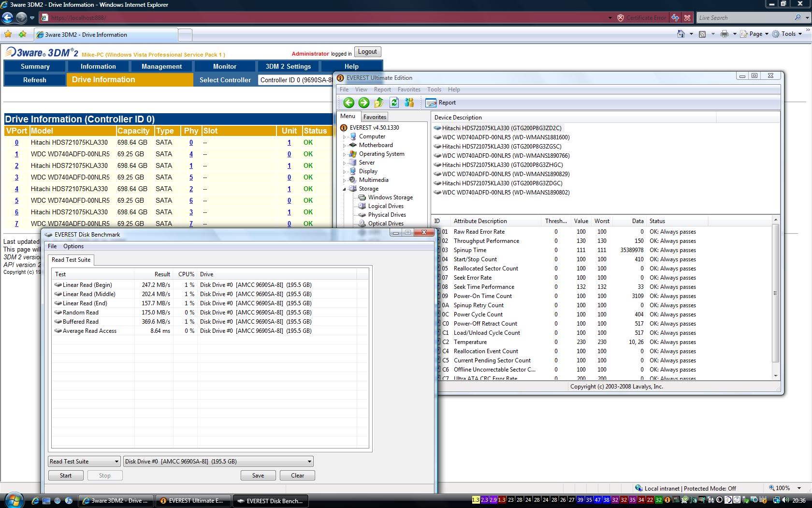The height and width of the screenshot is (508, 812).
Task: Click the IE Stop loading X icon
Action: point(687,18)
